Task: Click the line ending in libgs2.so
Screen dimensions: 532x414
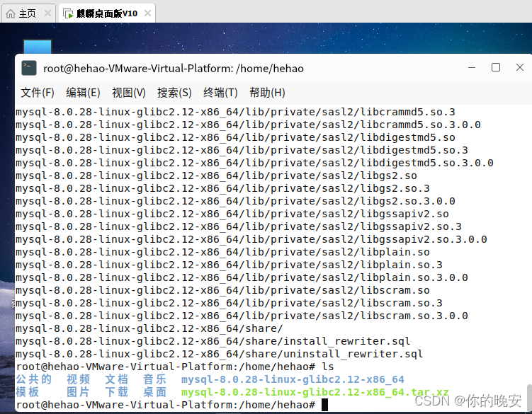Action: tap(216, 176)
